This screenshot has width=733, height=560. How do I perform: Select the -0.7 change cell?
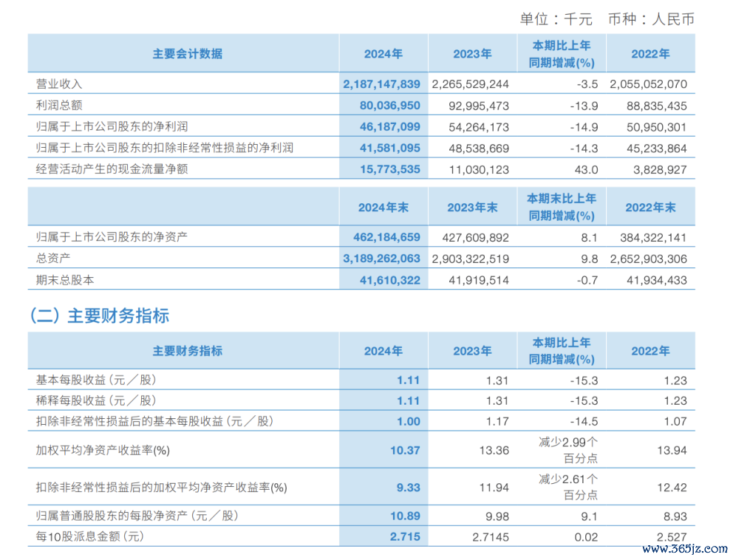click(587, 280)
